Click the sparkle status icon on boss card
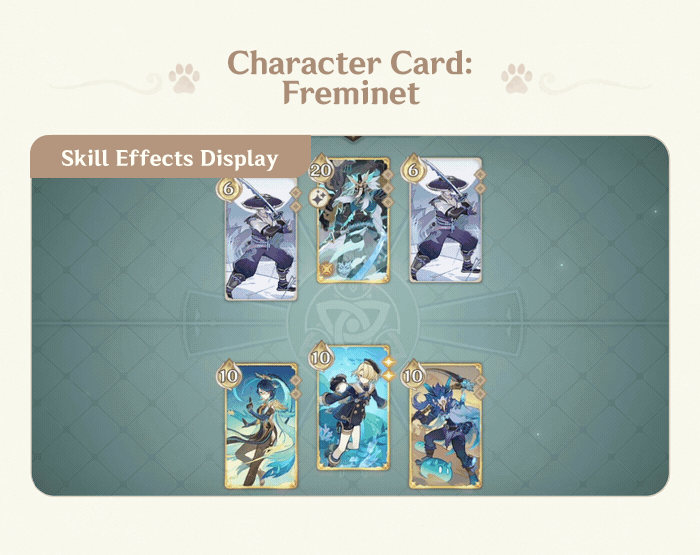Viewport: 700px width, 555px height. pos(320,197)
